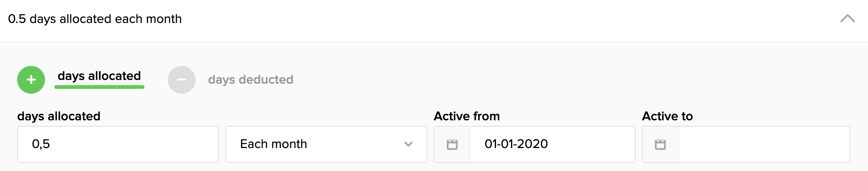Click empty header bar space beside the title
This screenshot has height=171, width=868.
(482, 19)
